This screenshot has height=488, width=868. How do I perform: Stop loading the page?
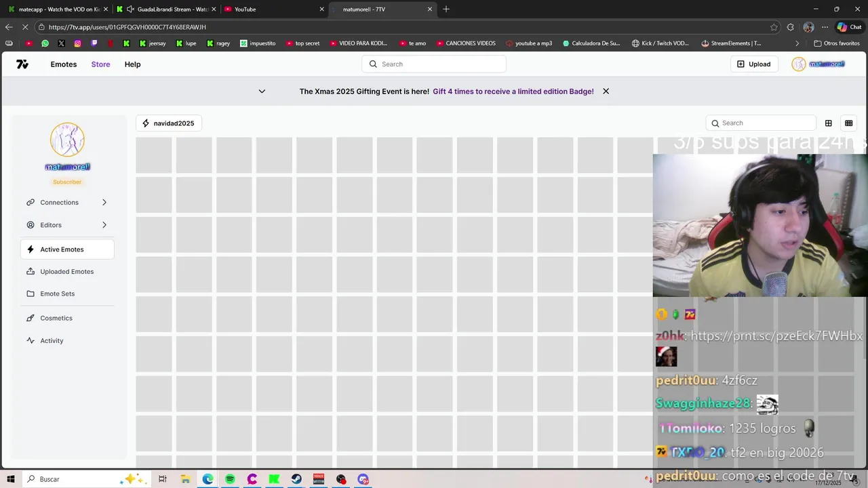point(24,27)
